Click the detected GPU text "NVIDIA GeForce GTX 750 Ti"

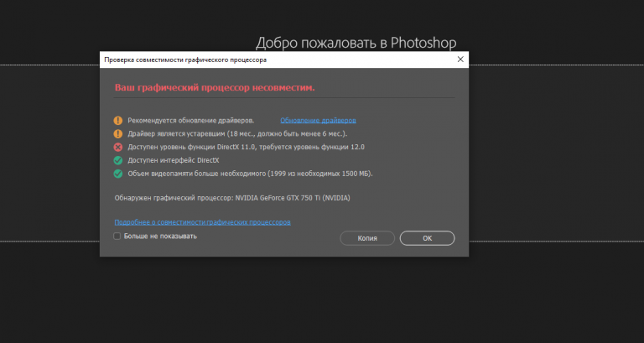[278, 198]
